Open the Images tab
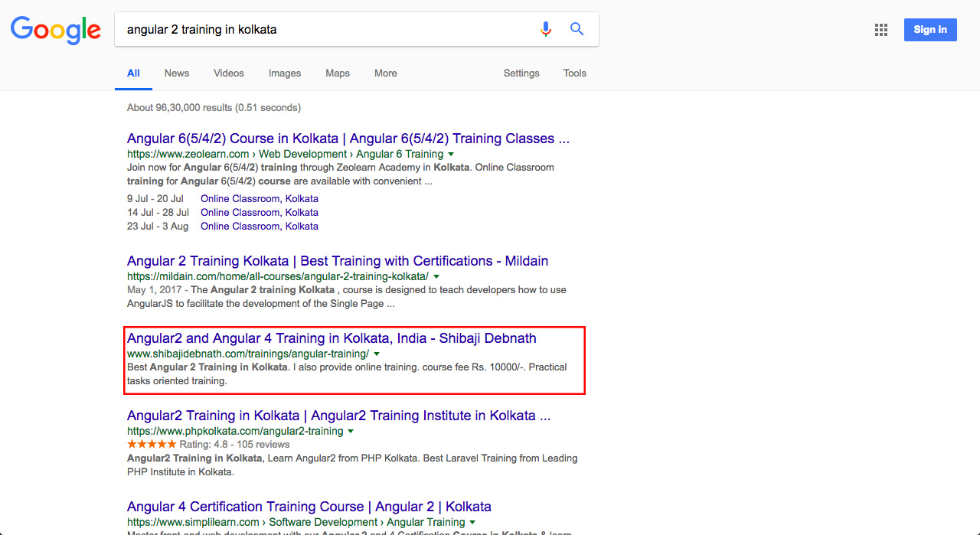 tap(285, 73)
